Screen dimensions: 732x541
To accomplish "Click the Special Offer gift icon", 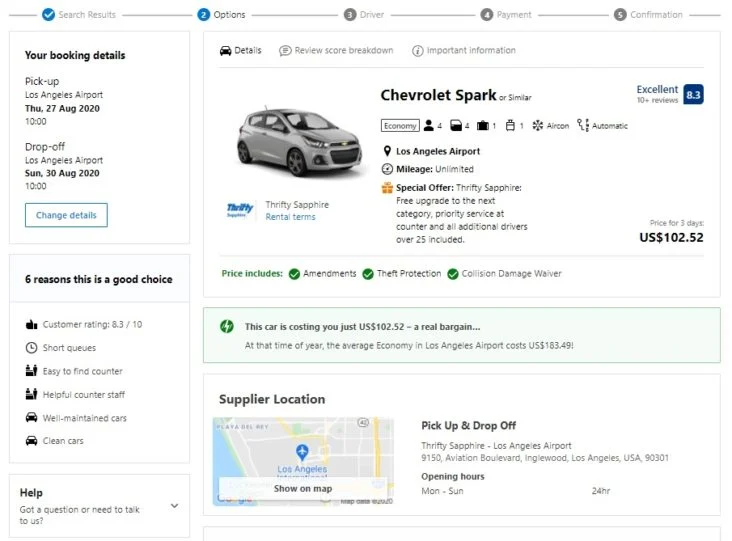I will tap(387, 188).
